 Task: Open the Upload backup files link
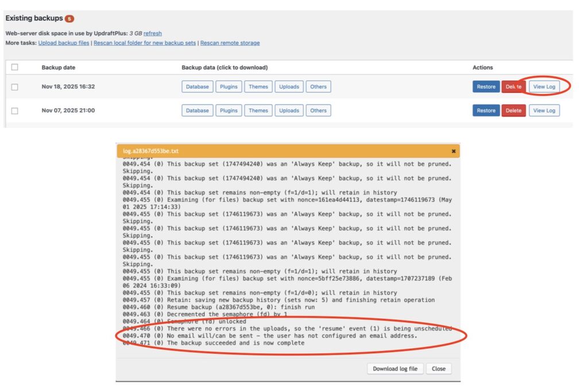pos(64,43)
